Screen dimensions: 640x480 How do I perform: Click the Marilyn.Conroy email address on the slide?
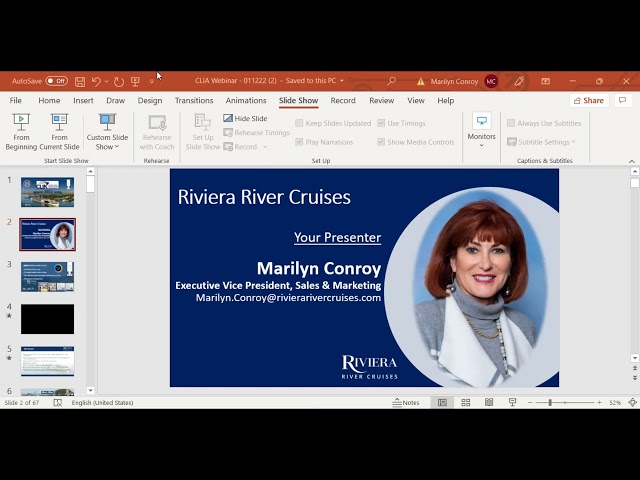pos(288,298)
